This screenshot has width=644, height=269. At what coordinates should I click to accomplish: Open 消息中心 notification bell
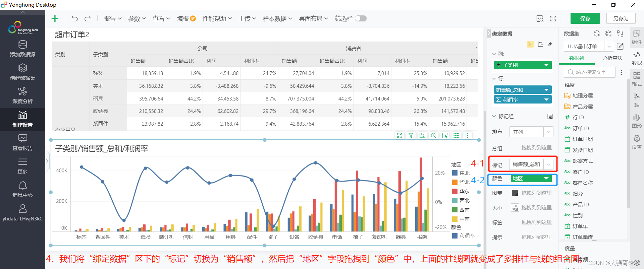click(x=22, y=190)
